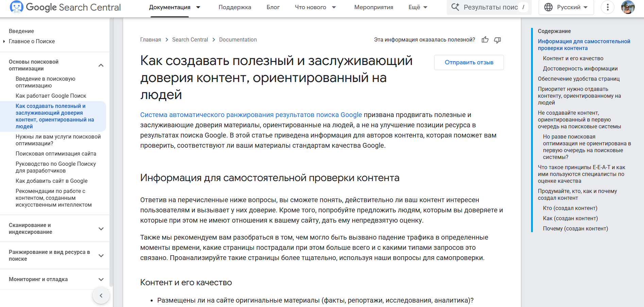The height and width of the screenshot is (307, 644).
Task: Open the Блог tab
Action: [x=273, y=7]
